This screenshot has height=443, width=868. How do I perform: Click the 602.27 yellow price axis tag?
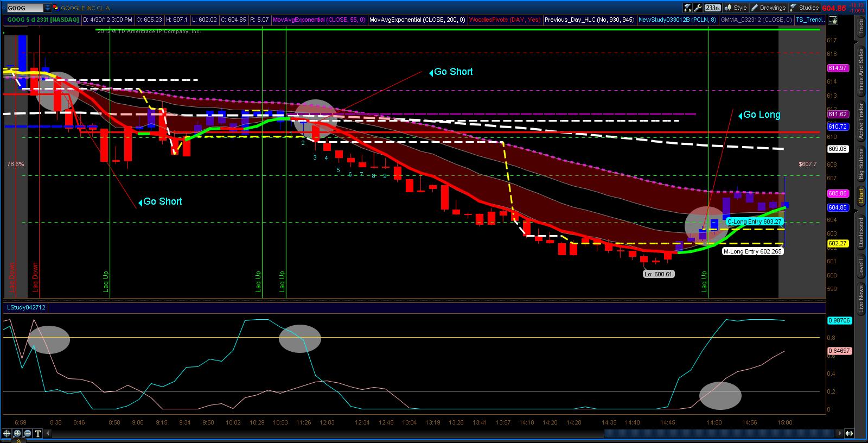tap(838, 244)
